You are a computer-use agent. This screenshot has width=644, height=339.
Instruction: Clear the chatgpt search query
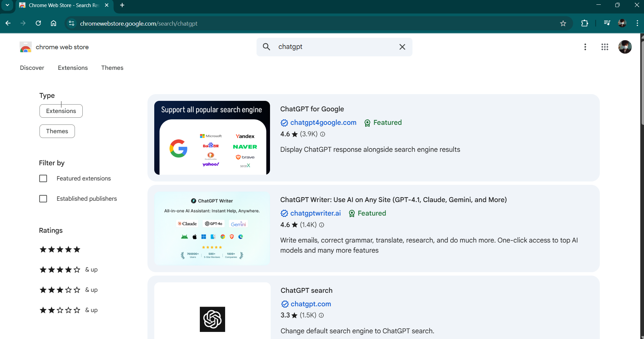point(402,47)
